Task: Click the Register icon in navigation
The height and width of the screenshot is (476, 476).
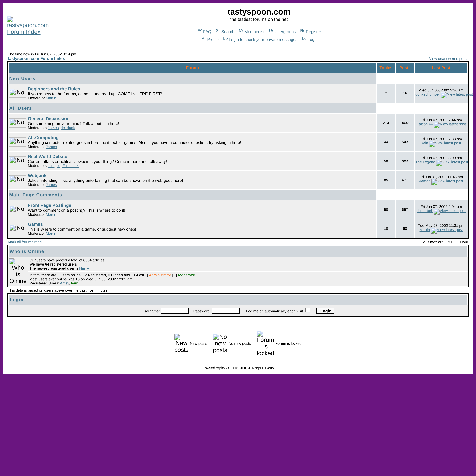Action: (x=302, y=31)
